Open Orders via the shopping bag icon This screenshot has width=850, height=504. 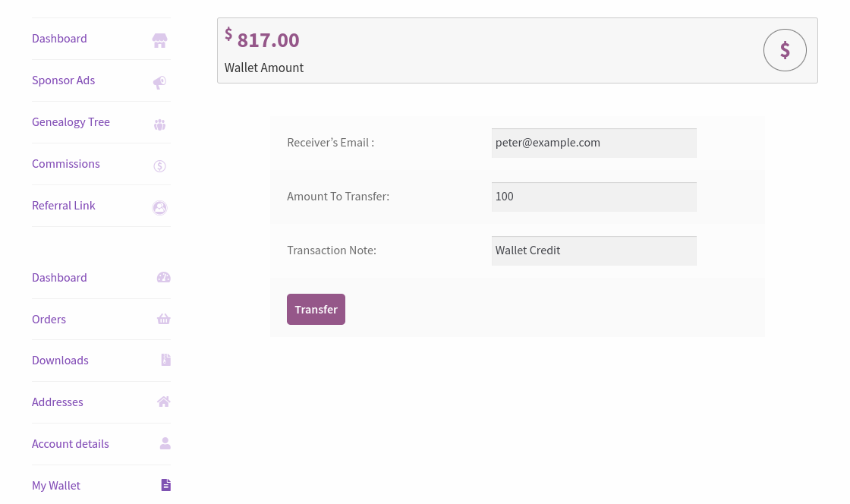pos(163,319)
